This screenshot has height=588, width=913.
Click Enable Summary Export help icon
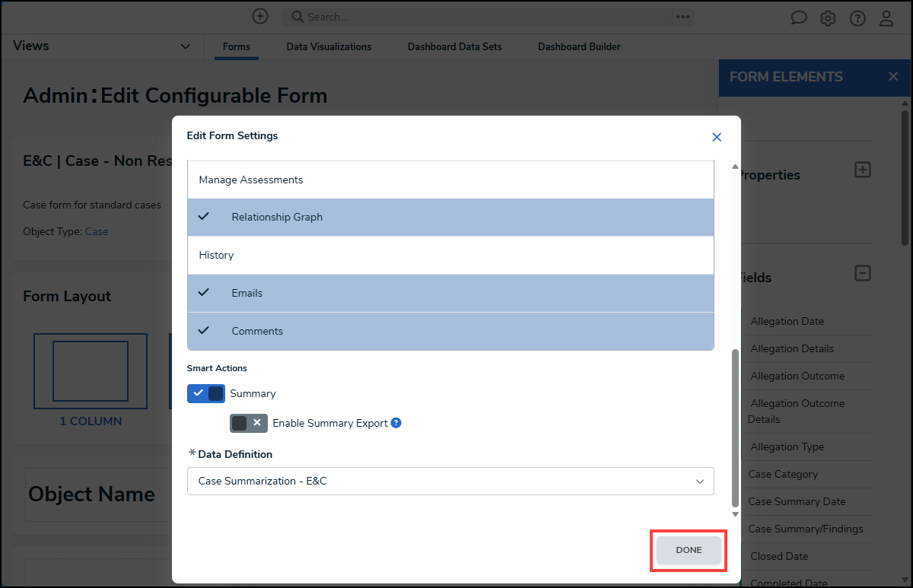click(x=396, y=423)
